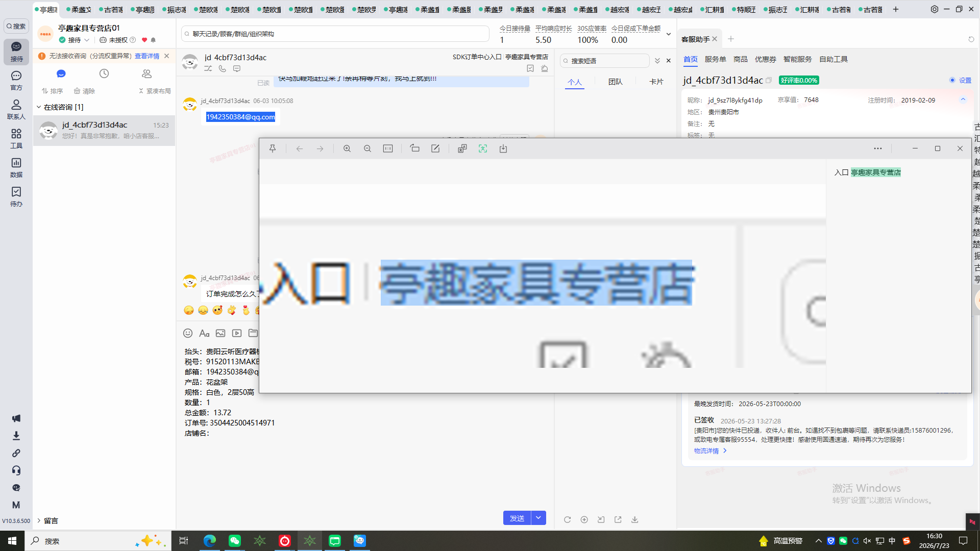This screenshot has width=980, height=551.
Task: Switch to 卡片 quick phrases tab
Action: pyautogui.click(x=656, y=82)
